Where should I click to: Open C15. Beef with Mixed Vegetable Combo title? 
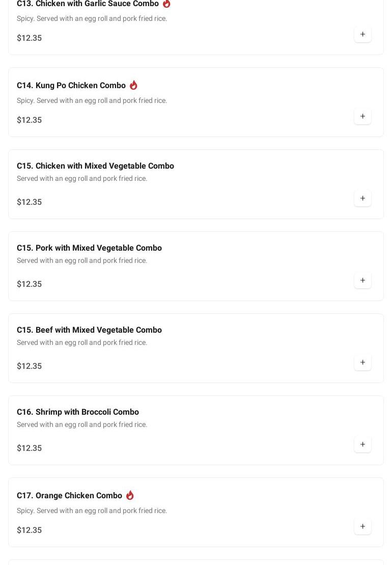pyautogui.click(x=89, y=330)
